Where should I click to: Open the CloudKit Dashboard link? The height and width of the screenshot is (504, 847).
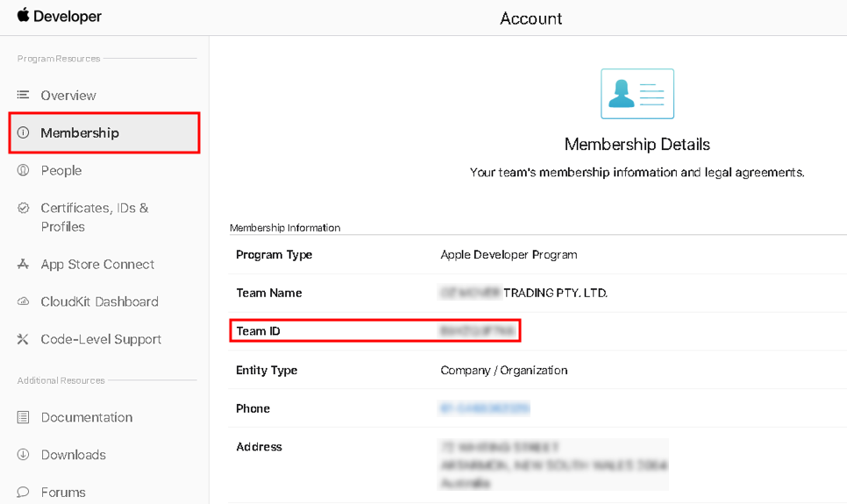(x=100, y=302)
